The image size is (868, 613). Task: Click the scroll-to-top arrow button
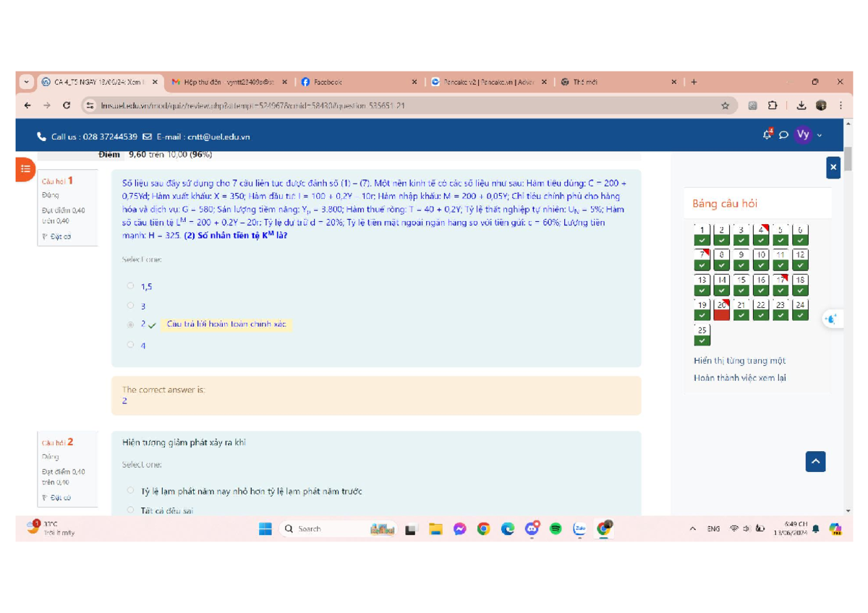click(x=815, y=461)
